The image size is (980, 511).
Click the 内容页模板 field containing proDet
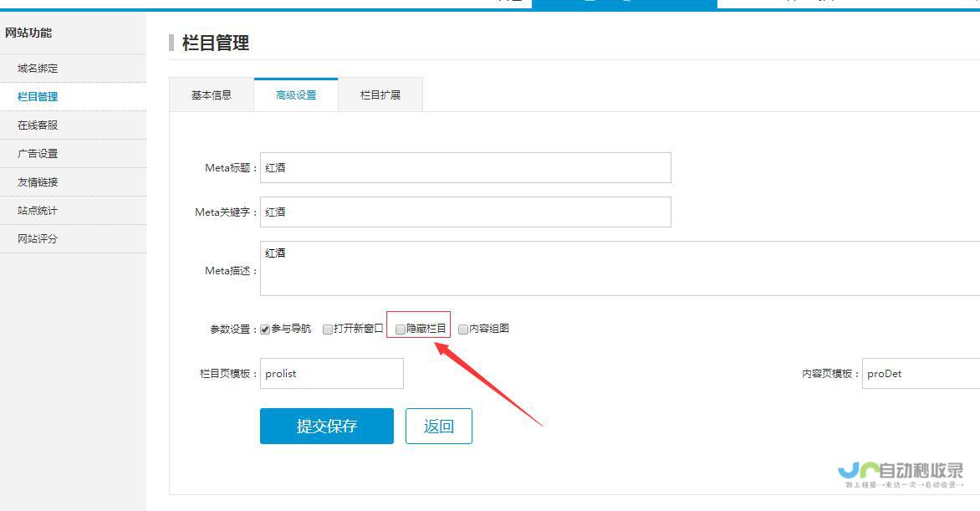(x=921, y=373)
